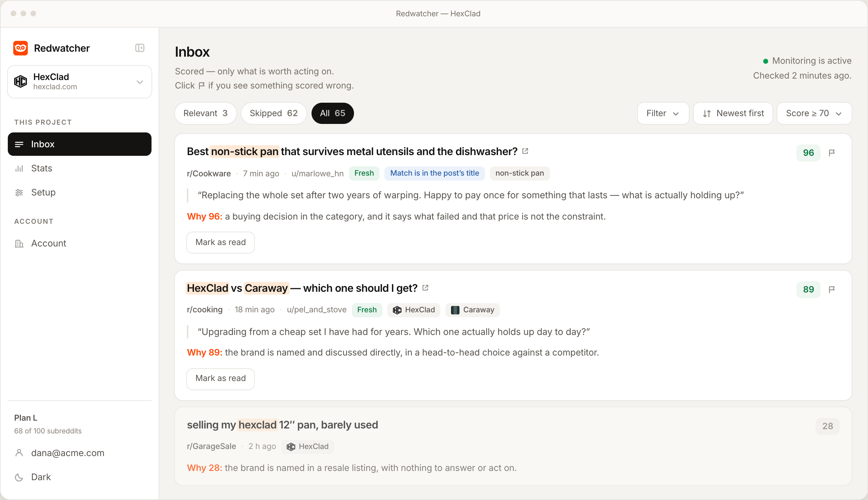Open Setup in the sidebar
The height and width of the screenshot is (500, 868).
(80, 192)
